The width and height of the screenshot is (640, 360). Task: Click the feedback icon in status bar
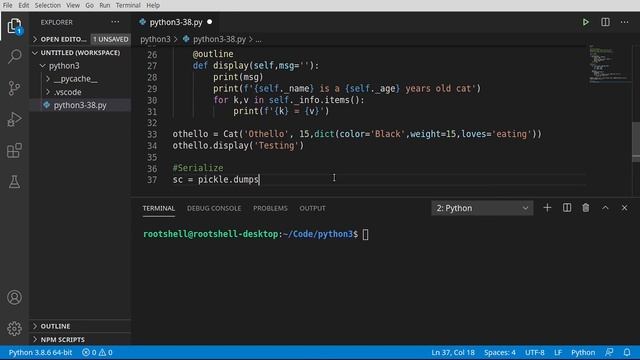(x=609, y=352)
